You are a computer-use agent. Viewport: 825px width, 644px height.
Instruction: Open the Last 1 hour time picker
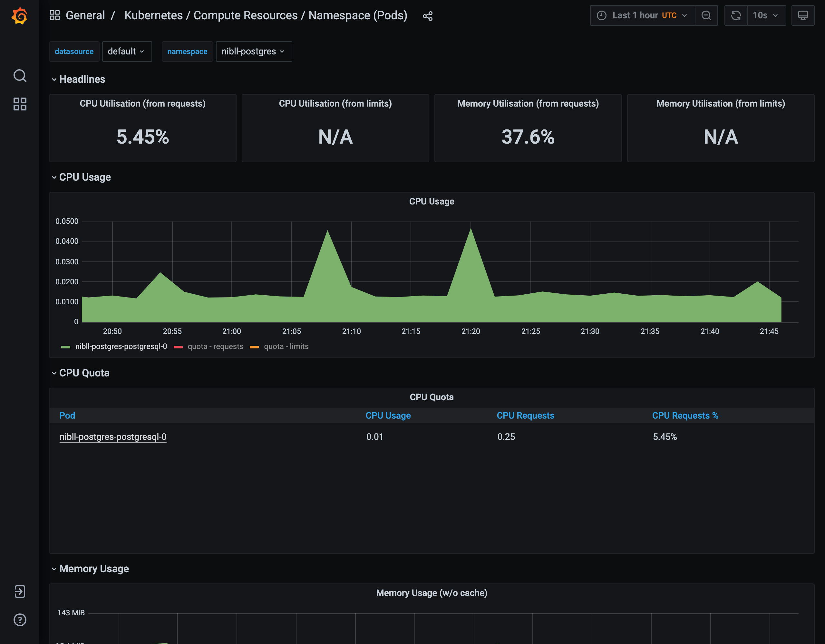[x=642, y=15]
